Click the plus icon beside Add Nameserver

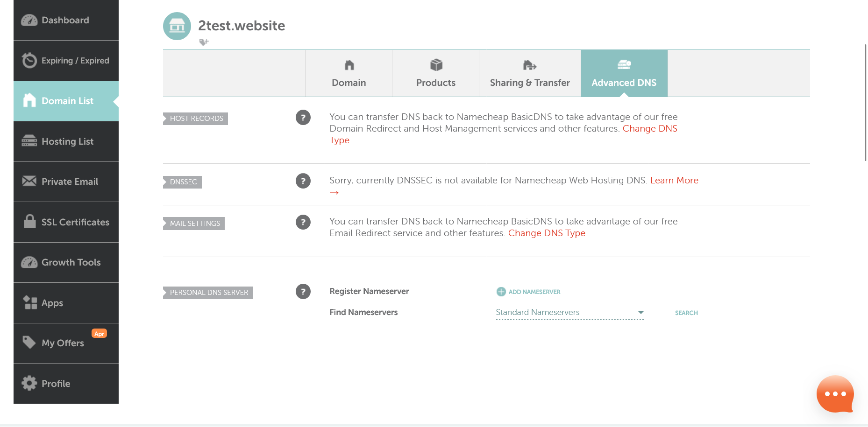pyautogui.click(x=501, y=292)
